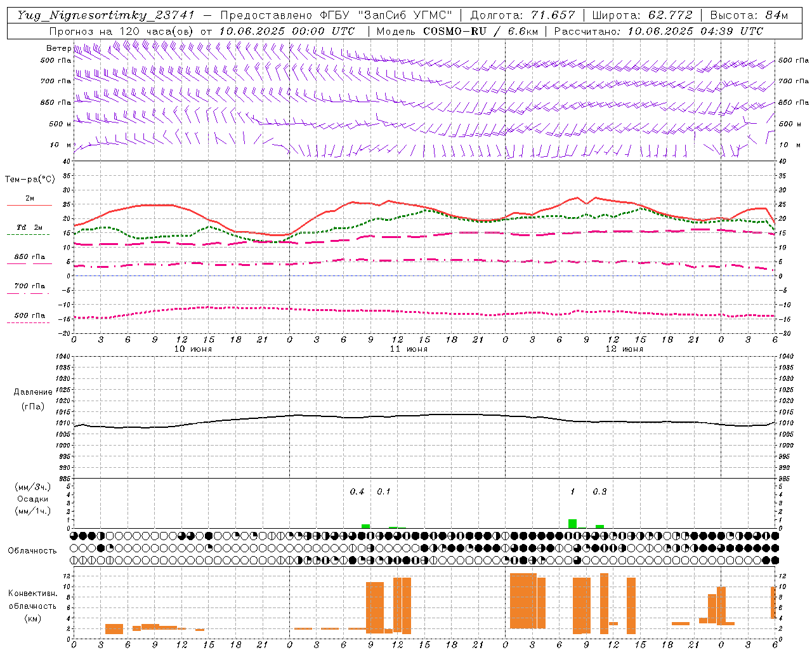The width and height of the screenshot is (812, 650).
Task: Click the Прогноз на 120 часа(ов) text
Action: 122,31
